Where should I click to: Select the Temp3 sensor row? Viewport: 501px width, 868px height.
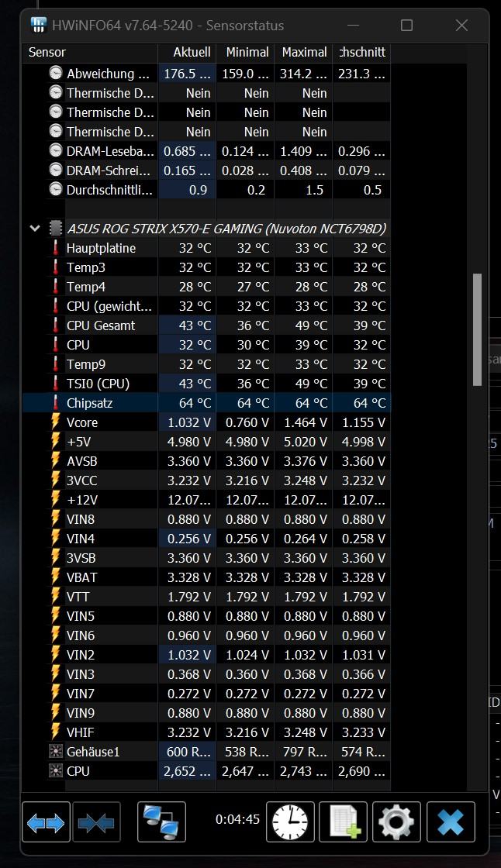[x=206, y=267]
